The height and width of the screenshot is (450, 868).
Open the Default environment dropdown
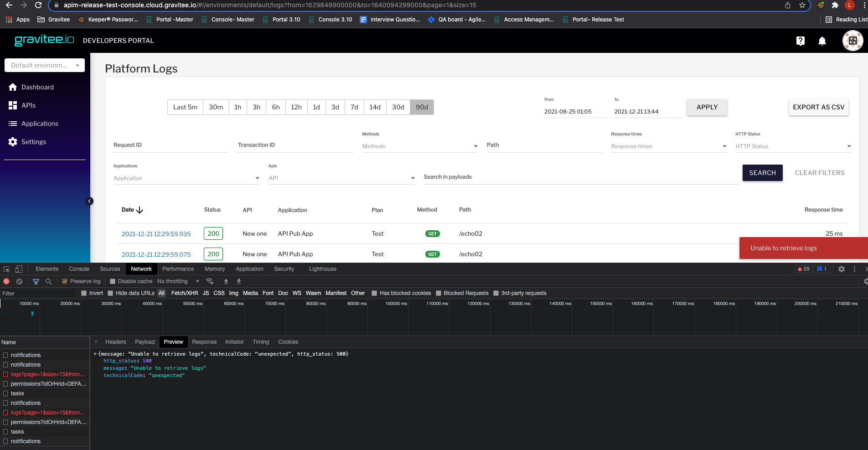pyautogui.click(x=45, y=65)
